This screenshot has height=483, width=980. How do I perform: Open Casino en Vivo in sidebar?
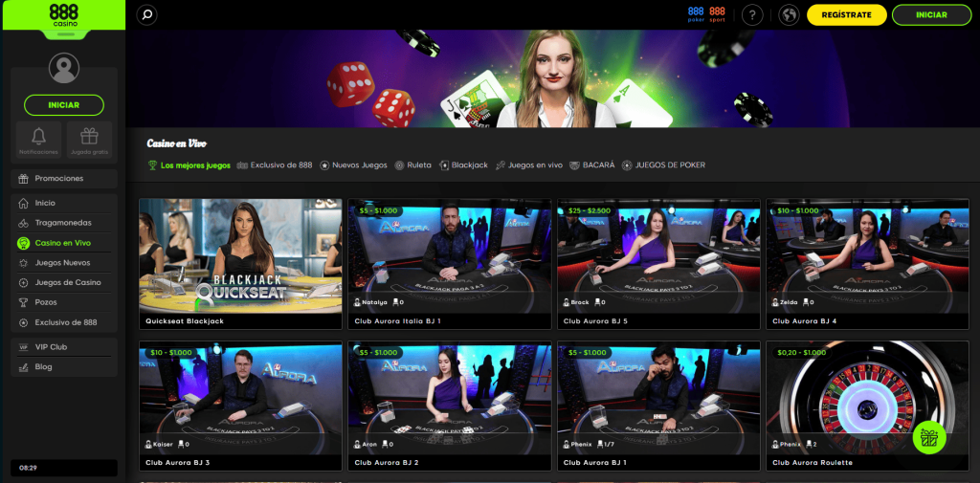pyautogui.click(x=64, y=243)
